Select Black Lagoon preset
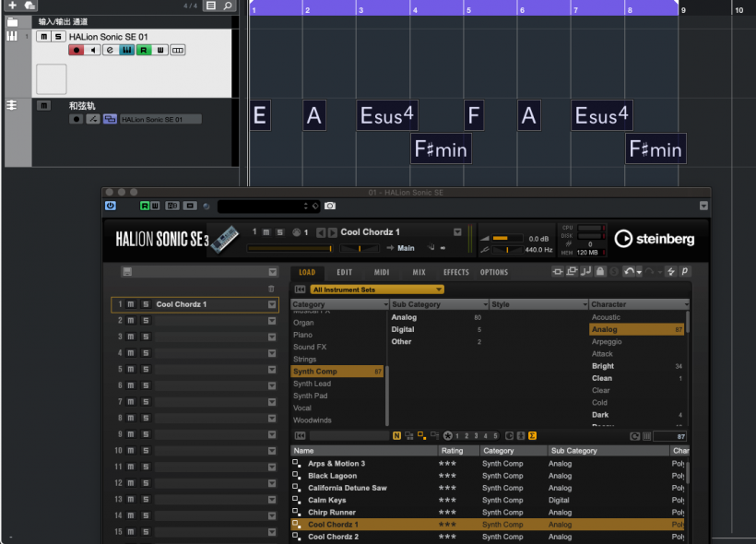Viewport: 756px width, 544px height. tap(332, 476)
